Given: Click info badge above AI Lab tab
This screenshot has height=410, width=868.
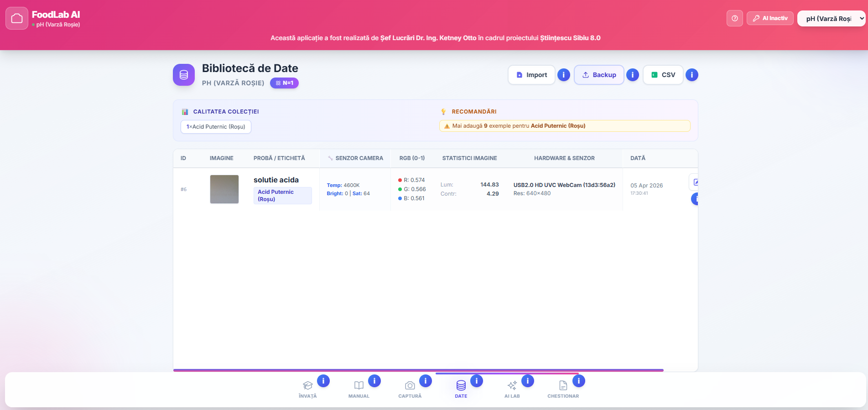Looking at the screenshot, I should [x=527, y=381].
